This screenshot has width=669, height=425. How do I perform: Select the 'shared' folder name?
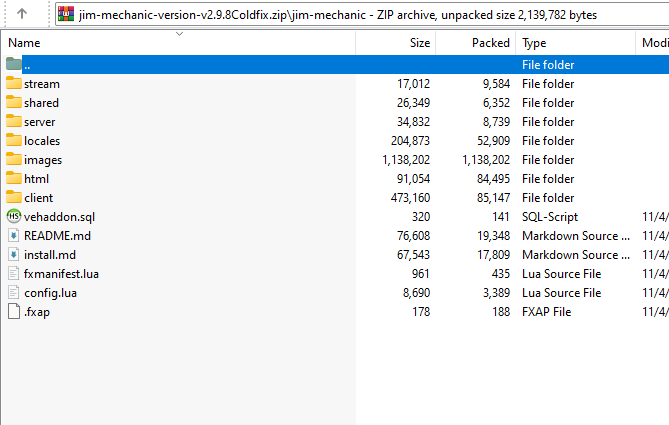[41, 103]
